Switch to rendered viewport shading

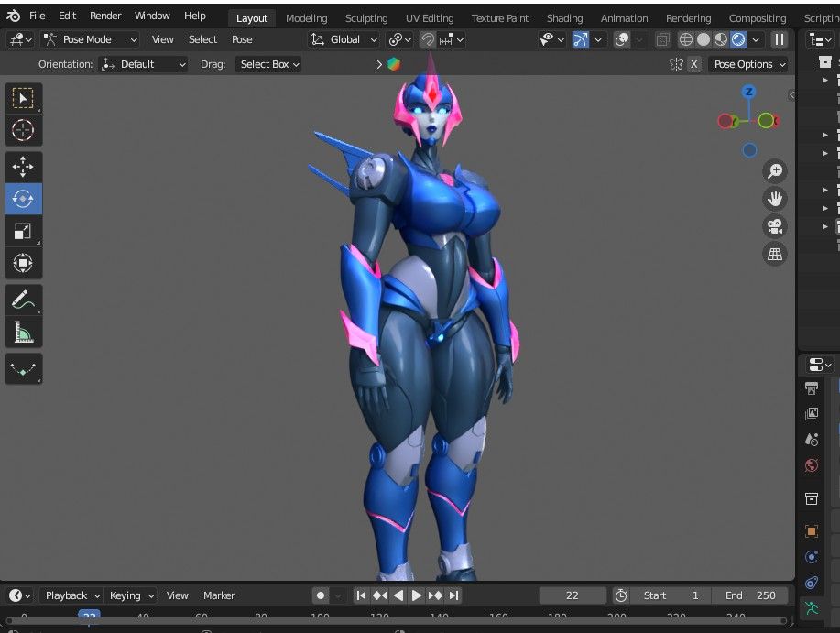[738, 39]
